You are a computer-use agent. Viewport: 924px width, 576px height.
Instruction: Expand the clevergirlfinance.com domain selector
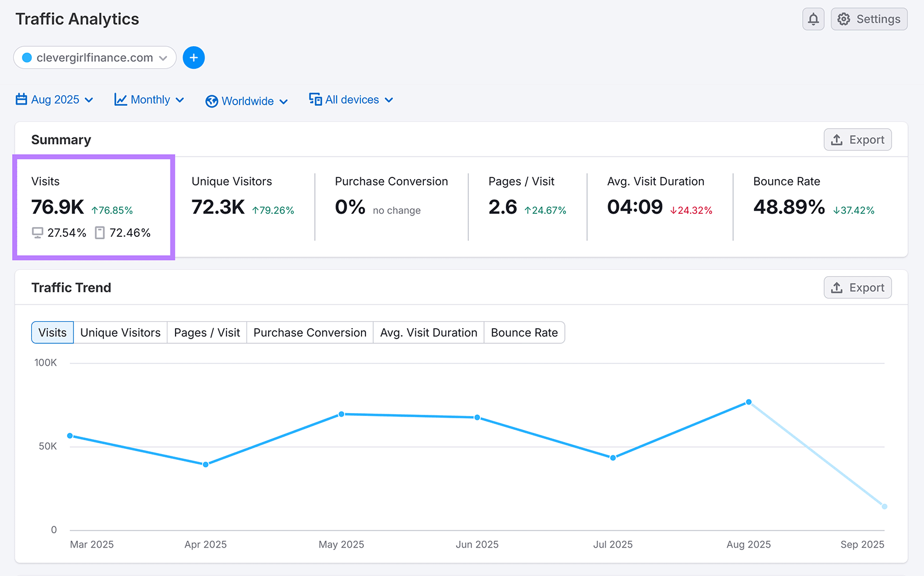pyautogui.click(x=164, y=57)
